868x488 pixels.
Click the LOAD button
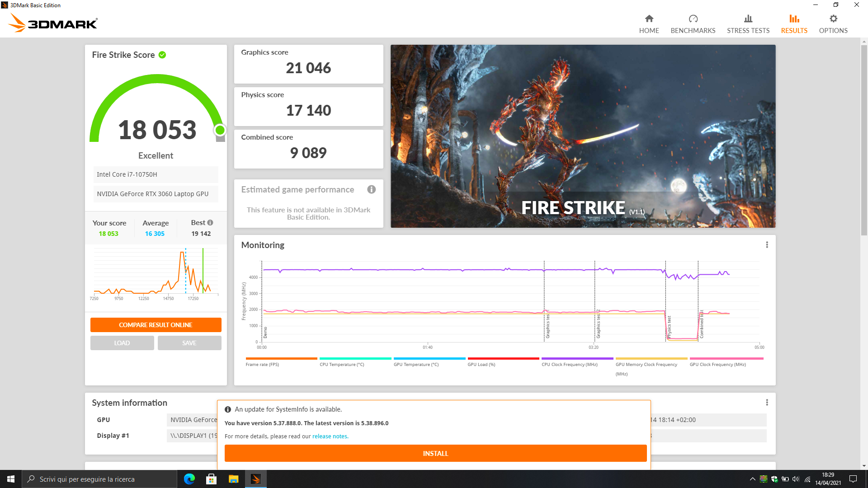point(122,343)
